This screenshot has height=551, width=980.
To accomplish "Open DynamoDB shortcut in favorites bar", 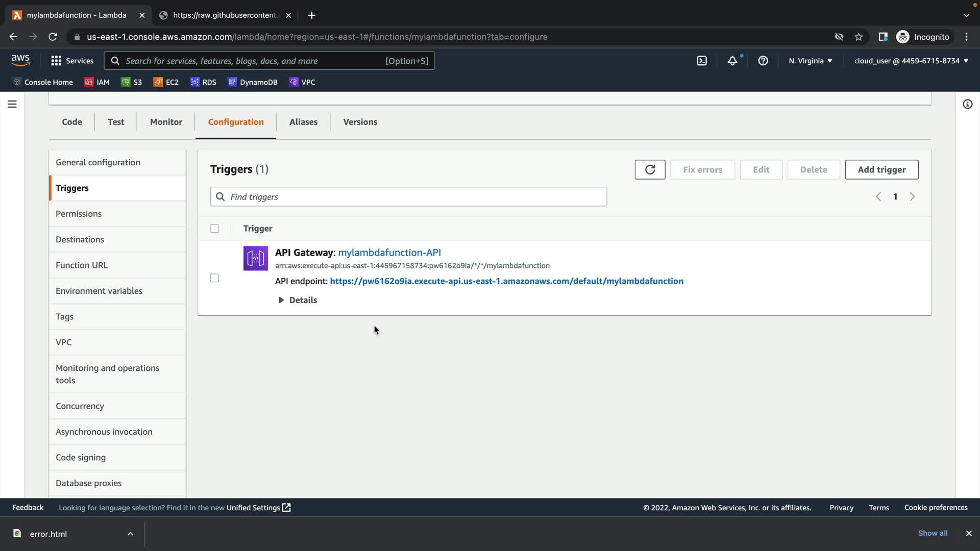I will pyautogui.click(x=253, y=82).
